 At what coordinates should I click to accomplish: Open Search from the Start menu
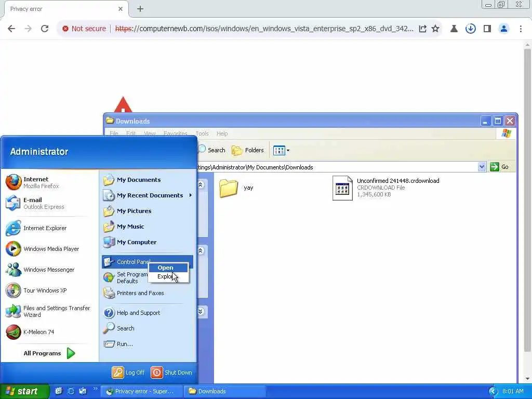(x=148, y=328)
